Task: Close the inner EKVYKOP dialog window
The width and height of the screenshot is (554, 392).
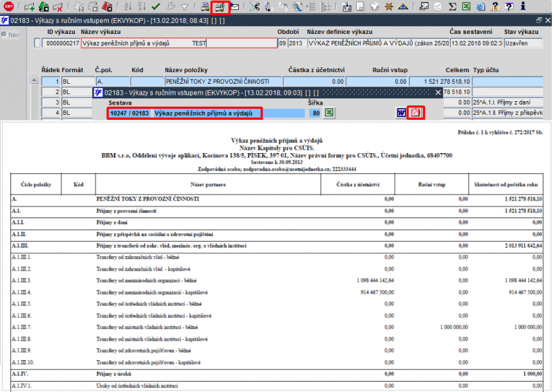Action: (x=437, y=91)
